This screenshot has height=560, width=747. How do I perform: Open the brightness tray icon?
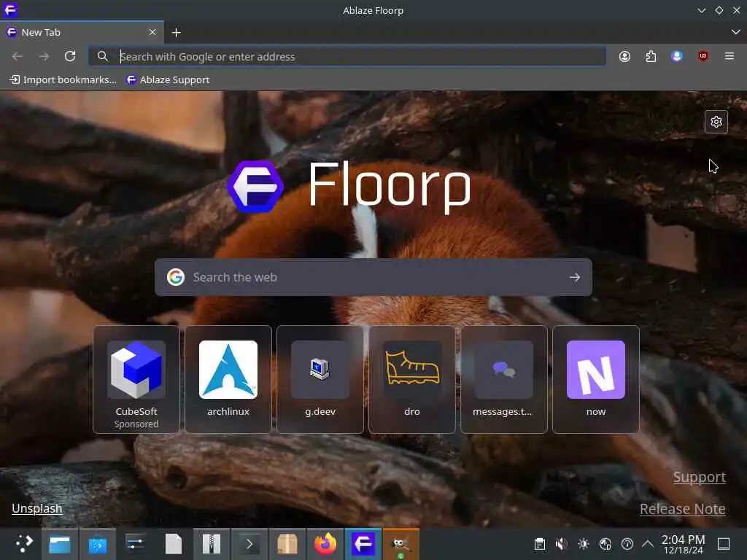(x=583, y=544)
